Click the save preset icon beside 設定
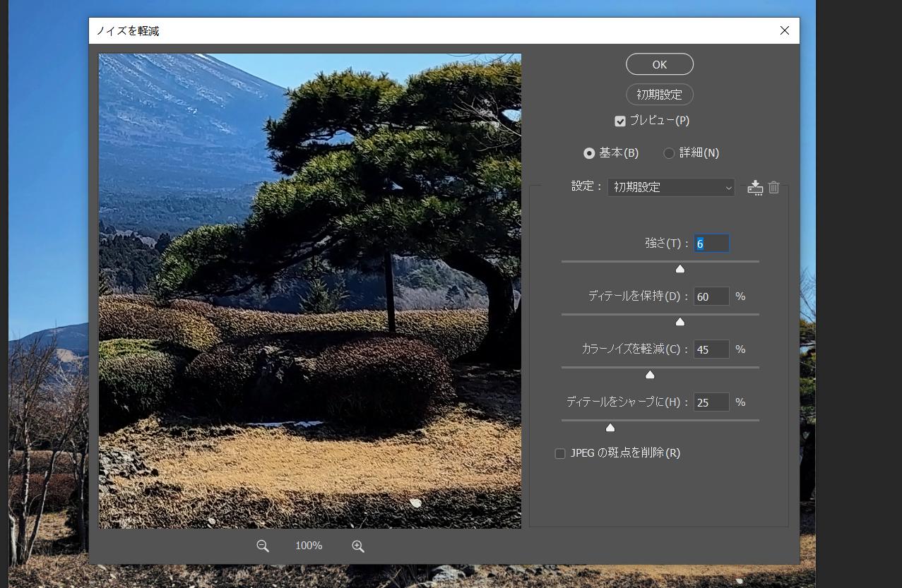The height and width of the screenshot is (588, 902). point(755,187)
